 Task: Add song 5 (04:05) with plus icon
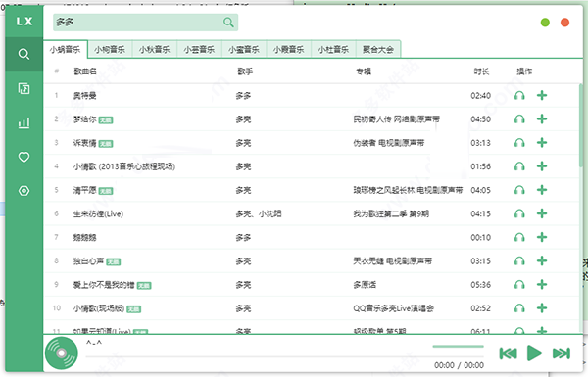click(542, 190)
